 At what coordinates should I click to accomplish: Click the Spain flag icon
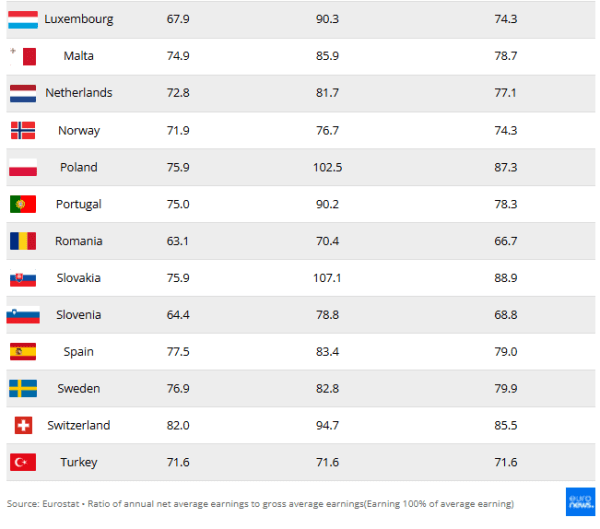23,352
